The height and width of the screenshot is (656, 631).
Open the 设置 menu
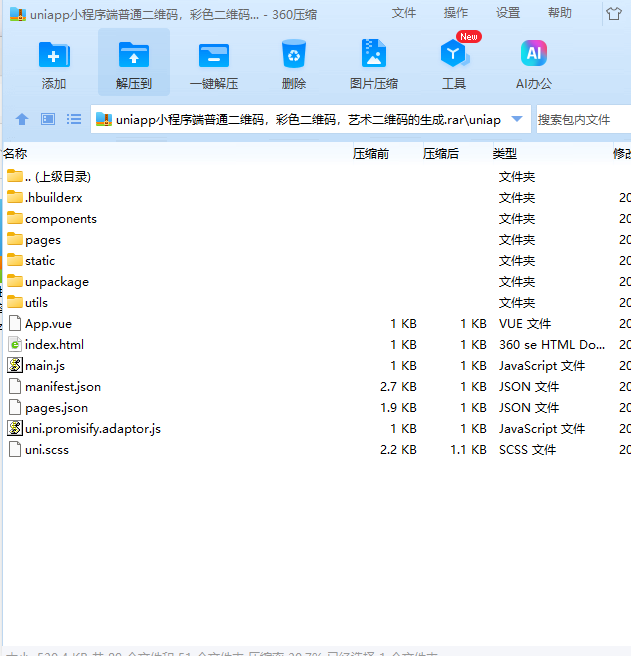(508, 13)
